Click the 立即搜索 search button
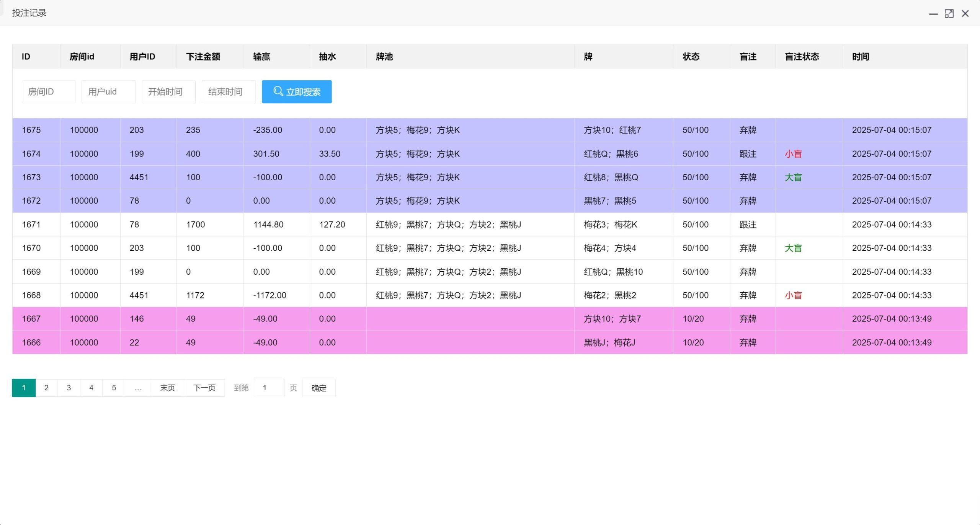980x525 pixels. [297, 91]
